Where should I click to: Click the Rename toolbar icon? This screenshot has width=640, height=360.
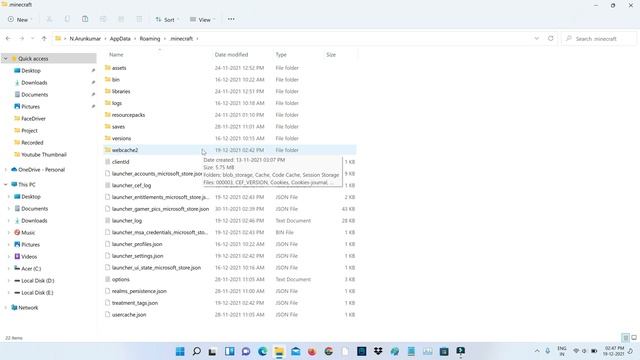coord(103,19)
